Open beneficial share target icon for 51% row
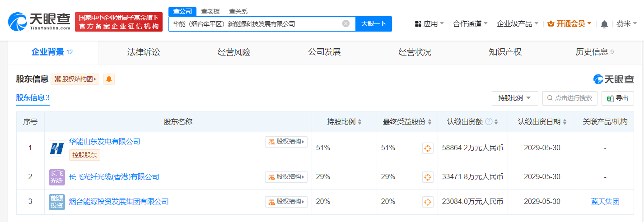Screen dimensions: 644x222 click(x=428, y=148)
